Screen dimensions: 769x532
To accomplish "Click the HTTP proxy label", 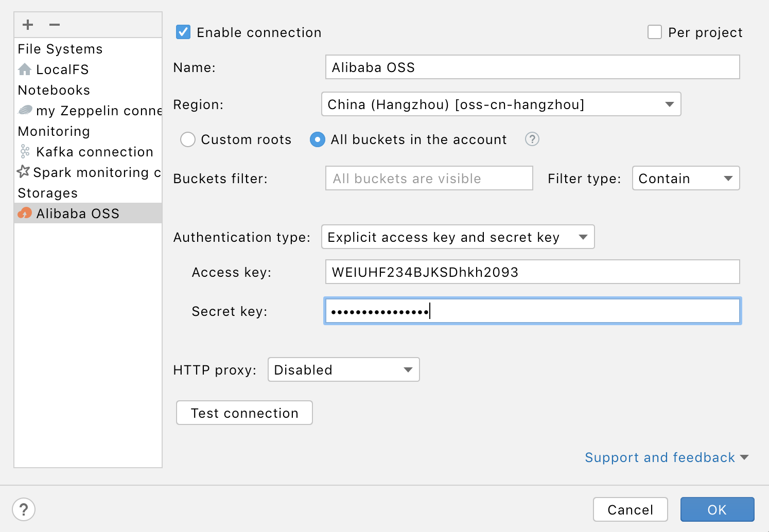I will click(x=215, y=370).
